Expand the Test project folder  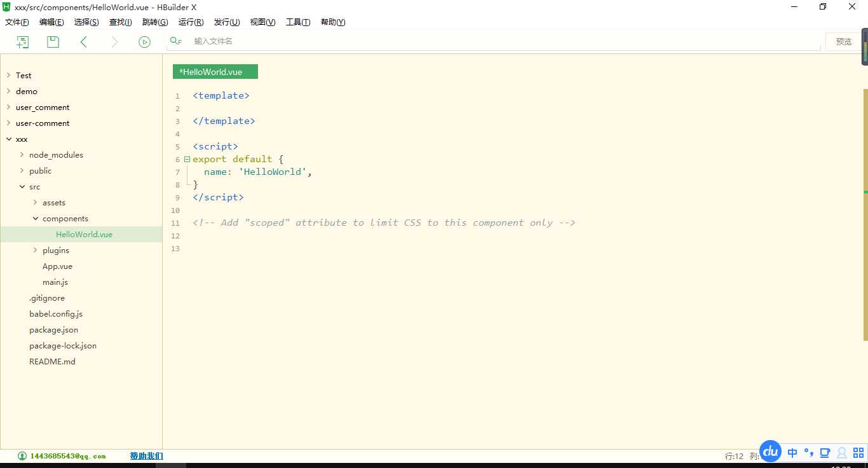(x=8, y=75)
